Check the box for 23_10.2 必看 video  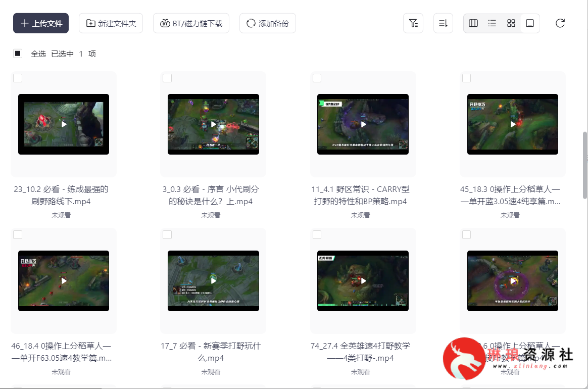(x=18, y=78)
